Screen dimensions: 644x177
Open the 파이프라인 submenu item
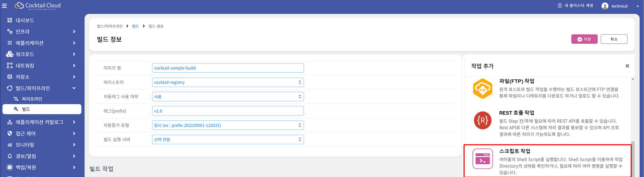tap(32, 99)
